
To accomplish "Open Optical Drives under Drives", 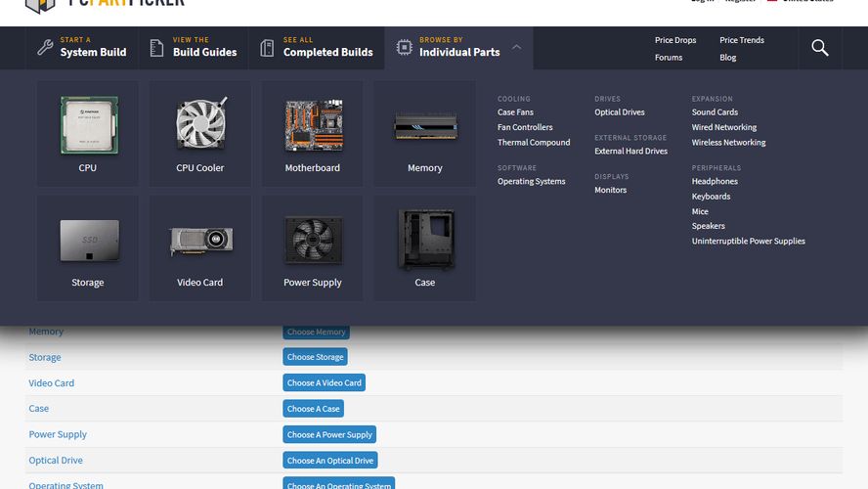I will (x=620, y=111).
